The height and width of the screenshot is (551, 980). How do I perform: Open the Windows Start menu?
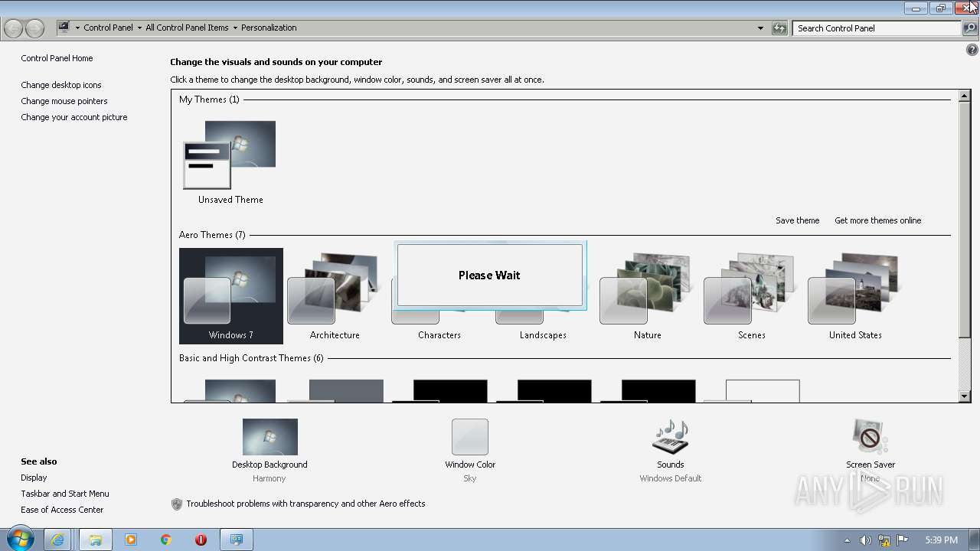pyautogui.click(x=20, y=539)
